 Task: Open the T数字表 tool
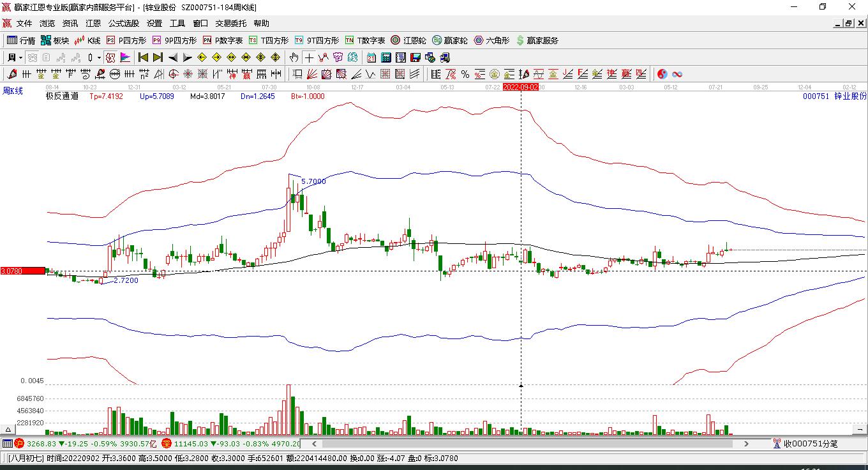tap(365, 40)
